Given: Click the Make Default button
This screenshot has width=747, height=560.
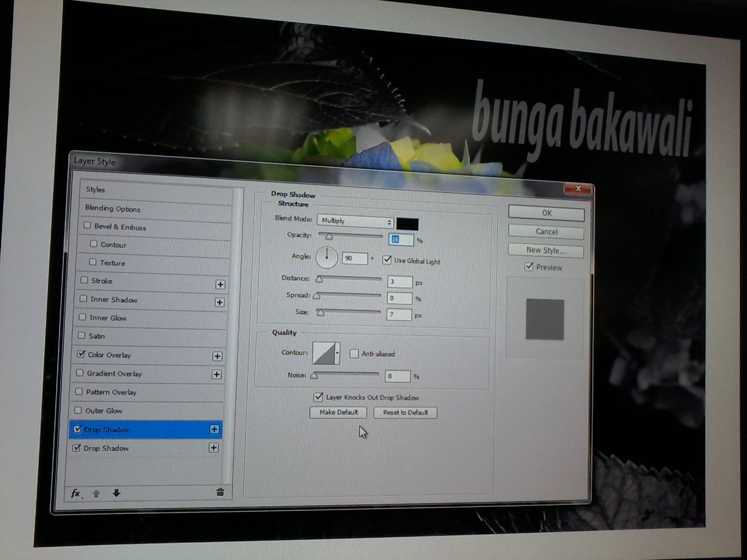Looking at the screenshot, I should click(338, 413).
